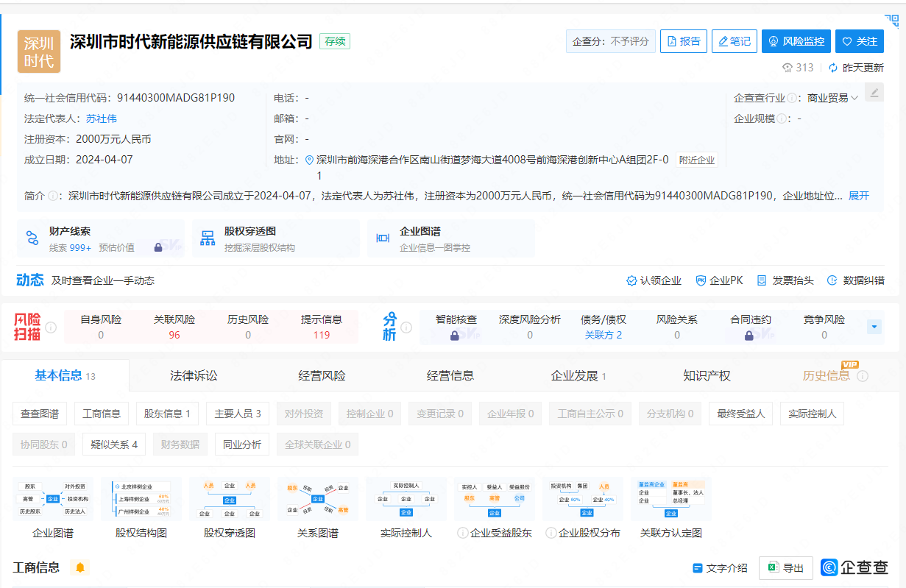The height and width of the screenshot is (588, 906).
Task: Open the 企业发展 tab
Action: pos(578,376)
